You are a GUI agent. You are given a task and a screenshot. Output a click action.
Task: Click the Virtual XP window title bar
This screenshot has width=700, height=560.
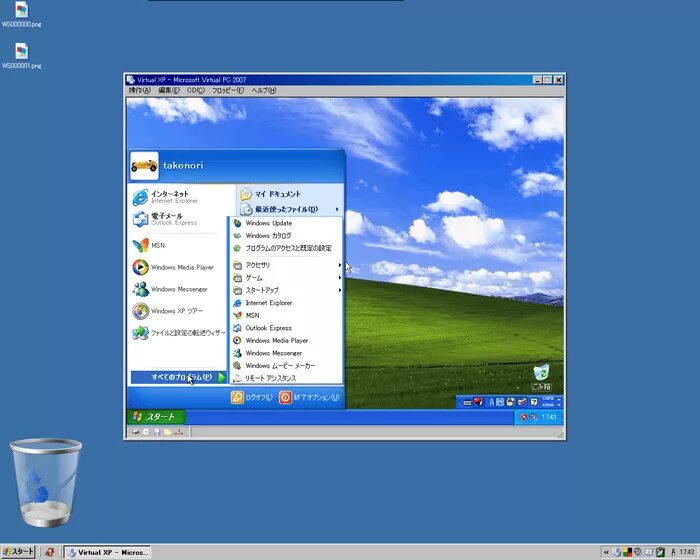point(330,80)
